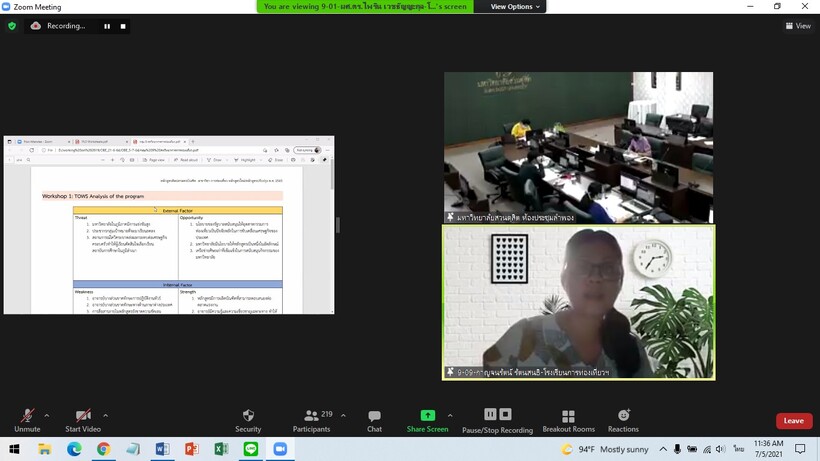Pause recording in top-left recording indicator
This screenshot has width=820, height=461.
(107, 26)
